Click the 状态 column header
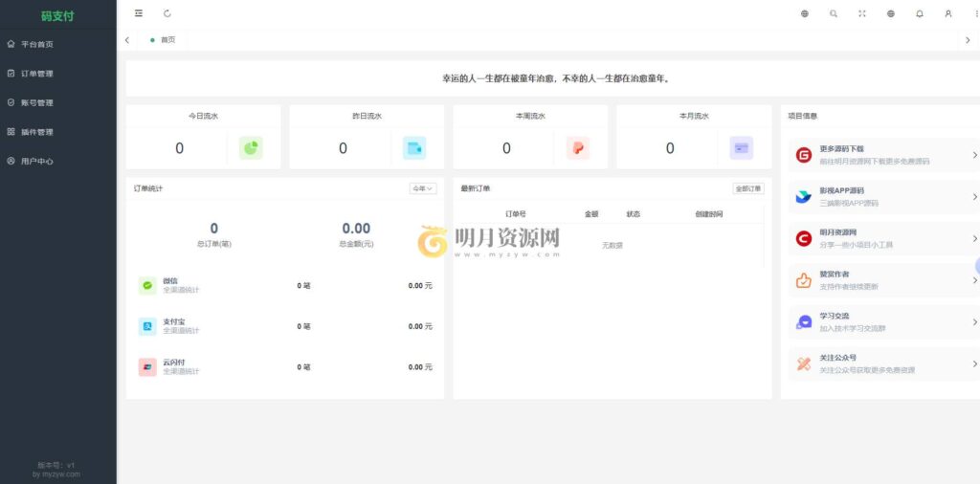980x484 pixels. click(634, 214)
